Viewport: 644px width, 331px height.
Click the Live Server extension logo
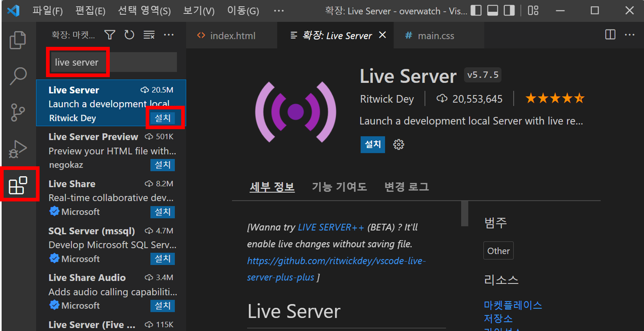pyautogui.click(x=296, y=112)
